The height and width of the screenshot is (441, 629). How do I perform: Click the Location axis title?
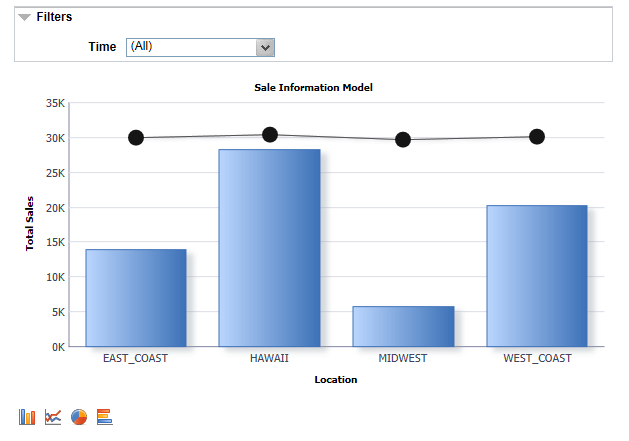click(x=336, y=380)
